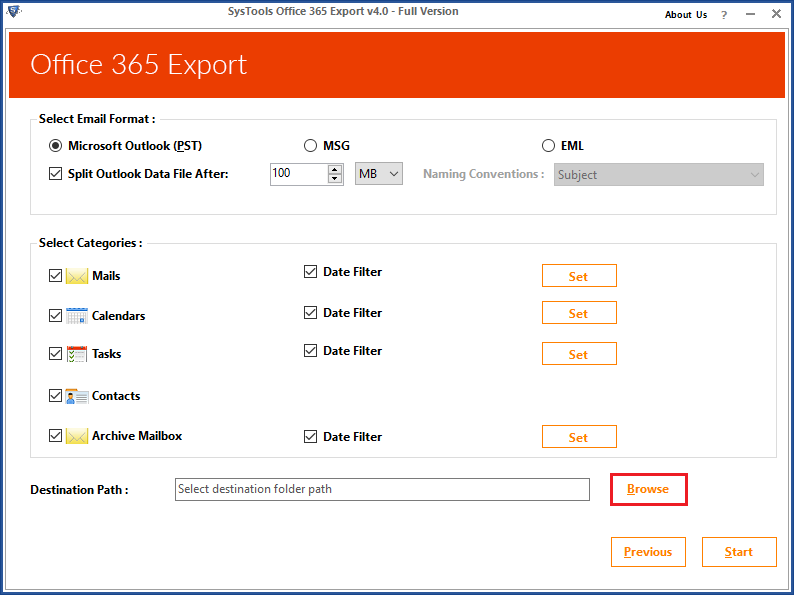Start the export process
The width and height of the screenshot is (794, 595).
tap(739, 552)
